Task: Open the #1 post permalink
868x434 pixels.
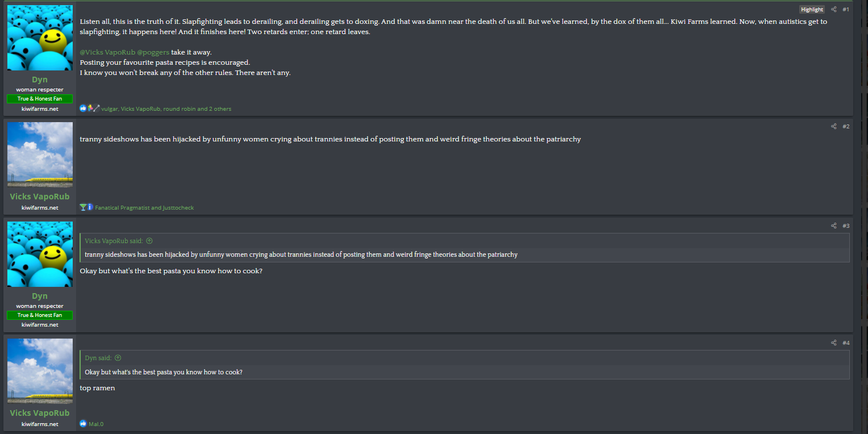Action: click(846, 10)
